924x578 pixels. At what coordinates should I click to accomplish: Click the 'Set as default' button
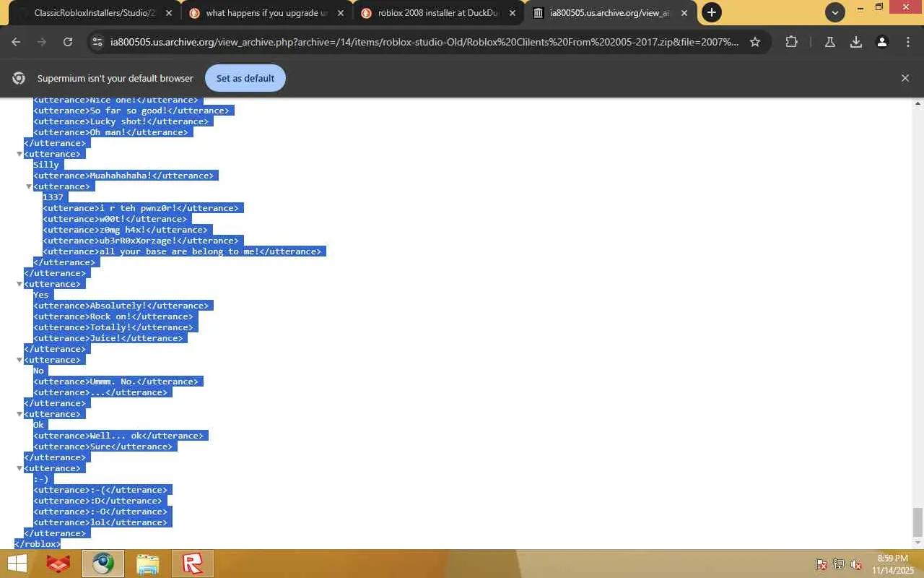pos(245,78)
